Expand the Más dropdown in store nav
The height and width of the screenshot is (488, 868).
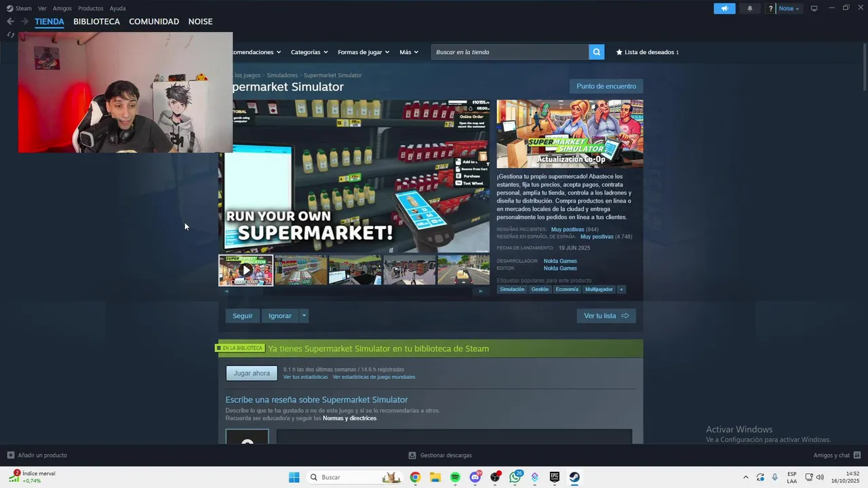point(409,52)
